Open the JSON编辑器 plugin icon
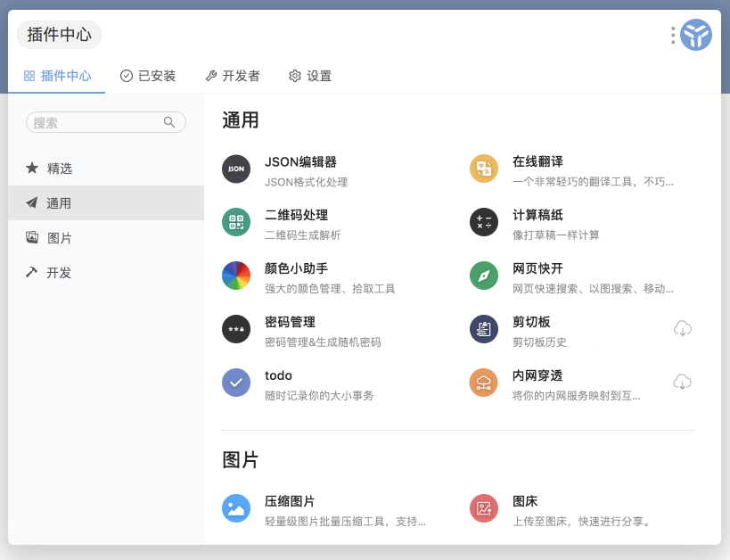Viewport: 730px width, 560px height. pyautogui.click(x=236, y=169)
